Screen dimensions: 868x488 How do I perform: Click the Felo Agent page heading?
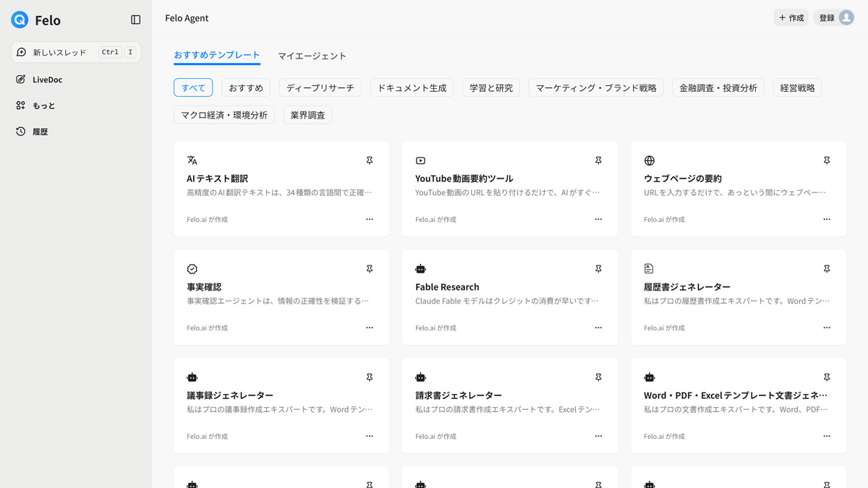187,18
